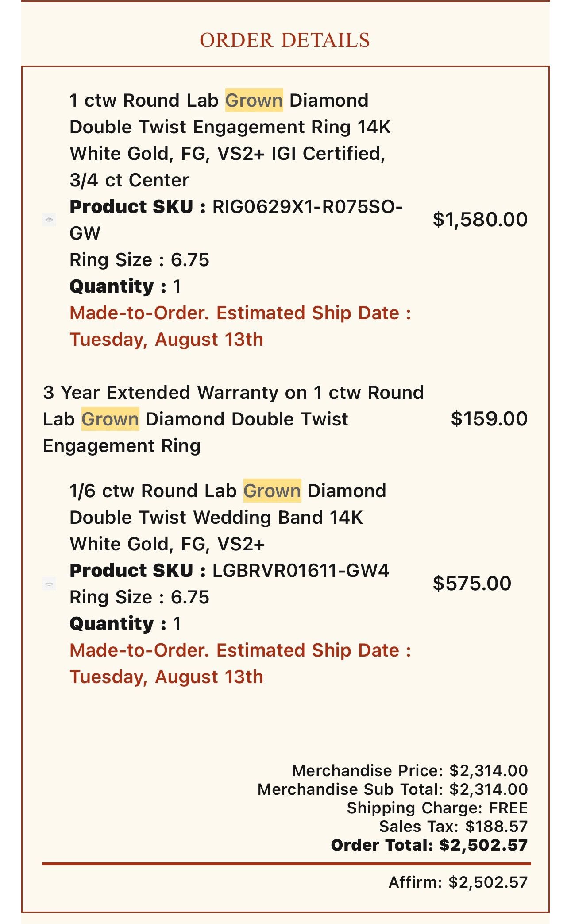Click the wedding band product thumbnail

coord(49,584)
